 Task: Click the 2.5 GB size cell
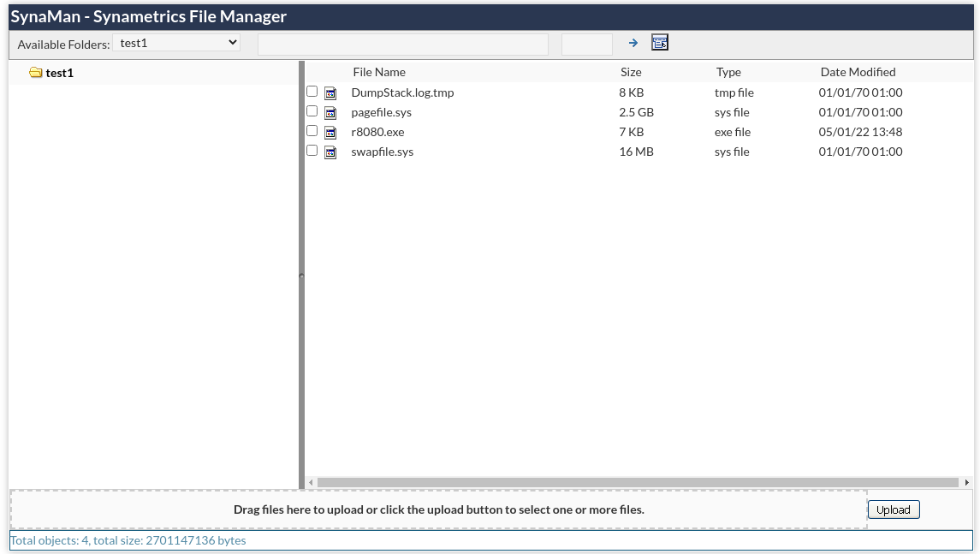[636, 112]
